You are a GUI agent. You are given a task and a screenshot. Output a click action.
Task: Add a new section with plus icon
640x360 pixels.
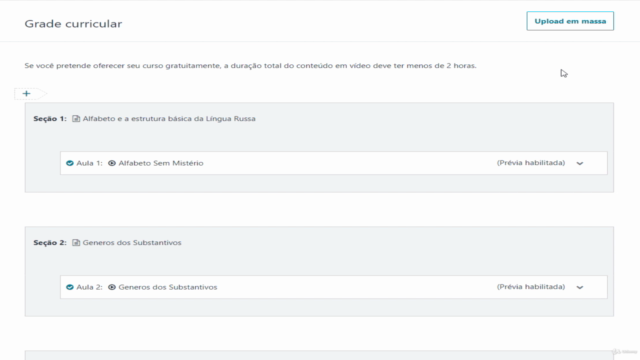tap(27, 93)
